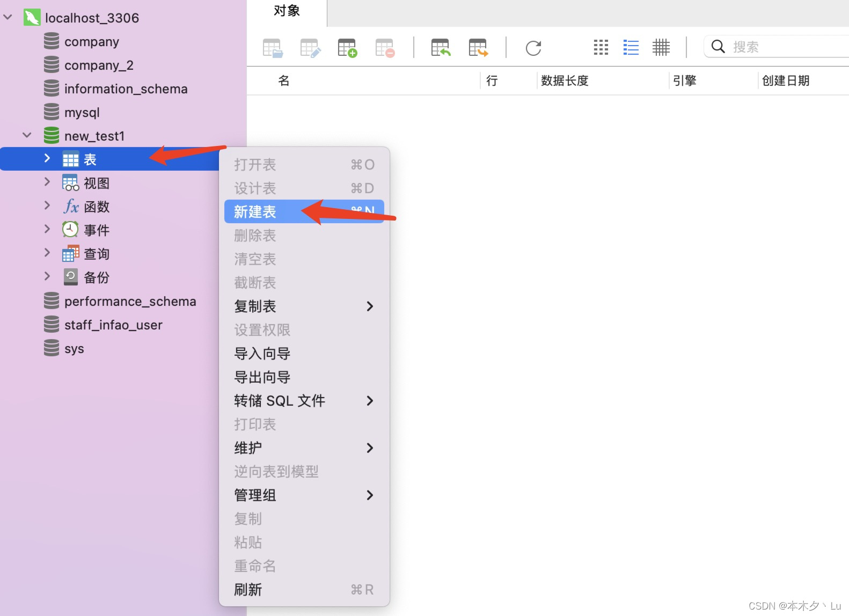Click the 打开表 menu entry

tap(304, 165)
